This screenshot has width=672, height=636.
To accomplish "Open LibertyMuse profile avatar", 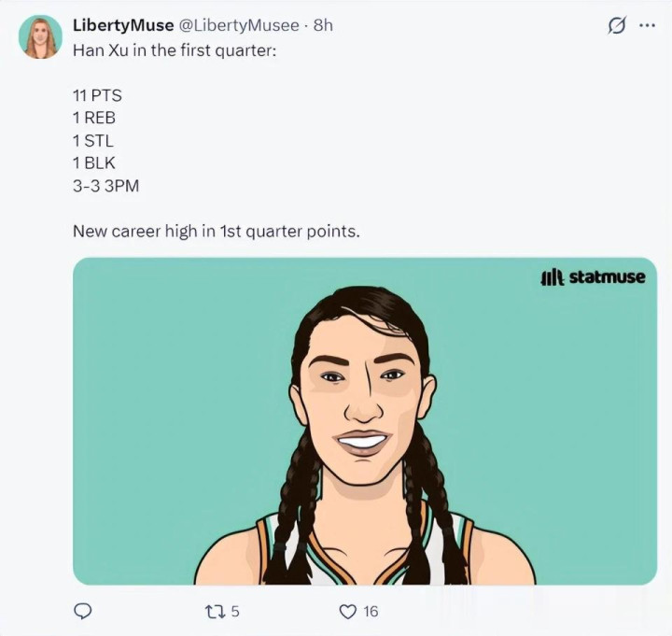I will point(41,36).
